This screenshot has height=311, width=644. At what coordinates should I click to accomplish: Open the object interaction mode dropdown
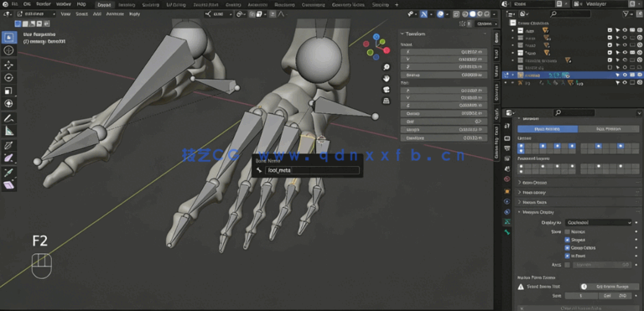[36, 14]
